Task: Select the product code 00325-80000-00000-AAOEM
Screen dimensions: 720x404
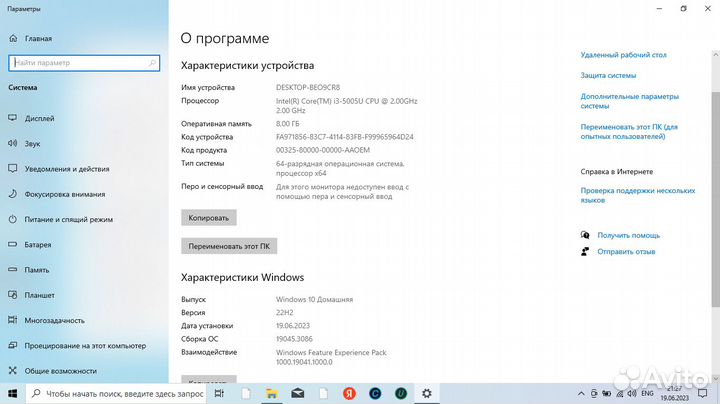Action: (323, 150)
